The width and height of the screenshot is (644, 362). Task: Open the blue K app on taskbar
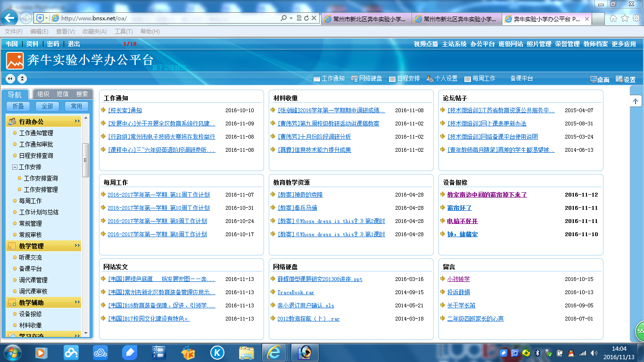point(217,352)
